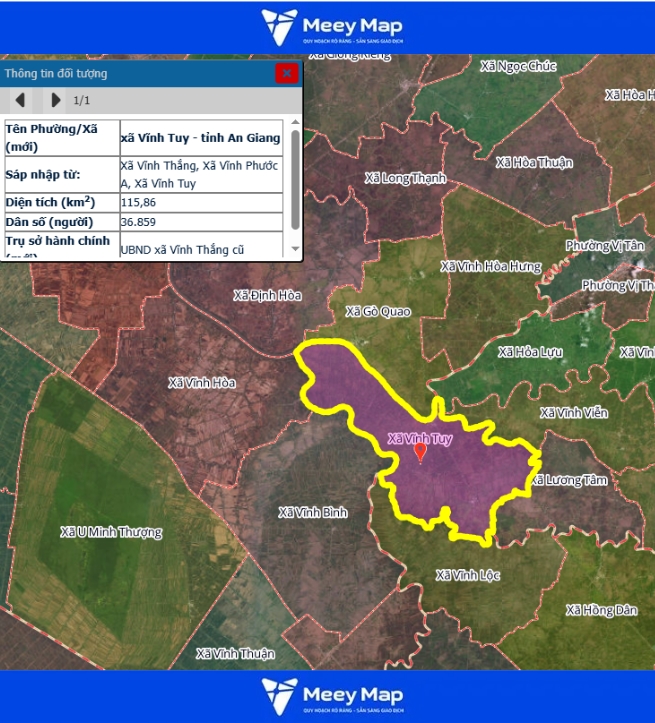Click the Xã Hồng Dân commune label
This screenshot has width=655, height=723.
[601, 610]
